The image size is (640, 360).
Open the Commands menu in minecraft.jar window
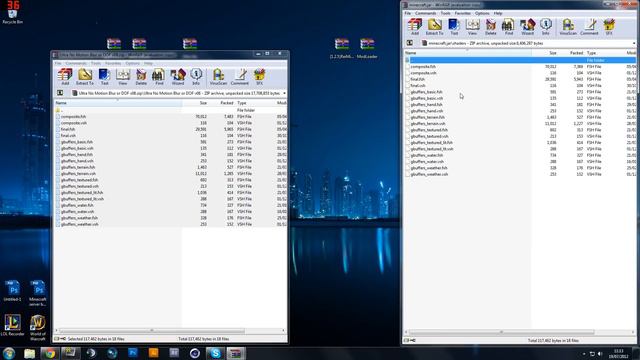pyautogui.click(x=425, y=13)
